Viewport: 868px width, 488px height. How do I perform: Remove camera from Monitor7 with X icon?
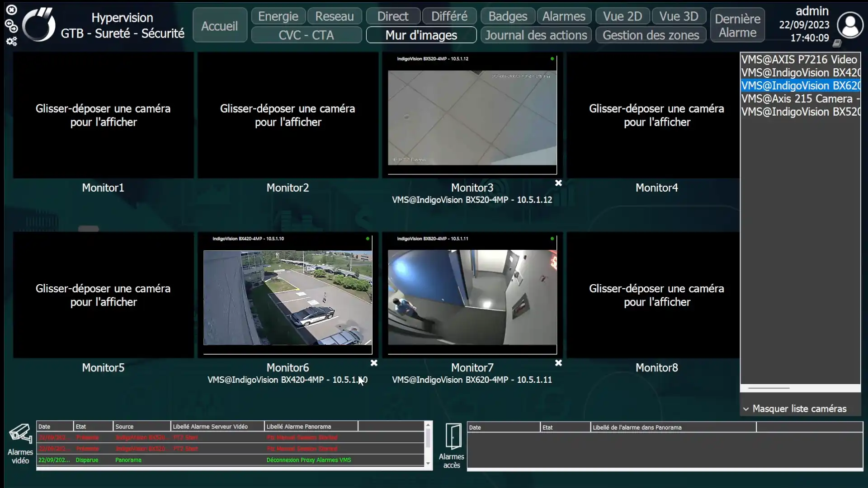click(559, 363)
